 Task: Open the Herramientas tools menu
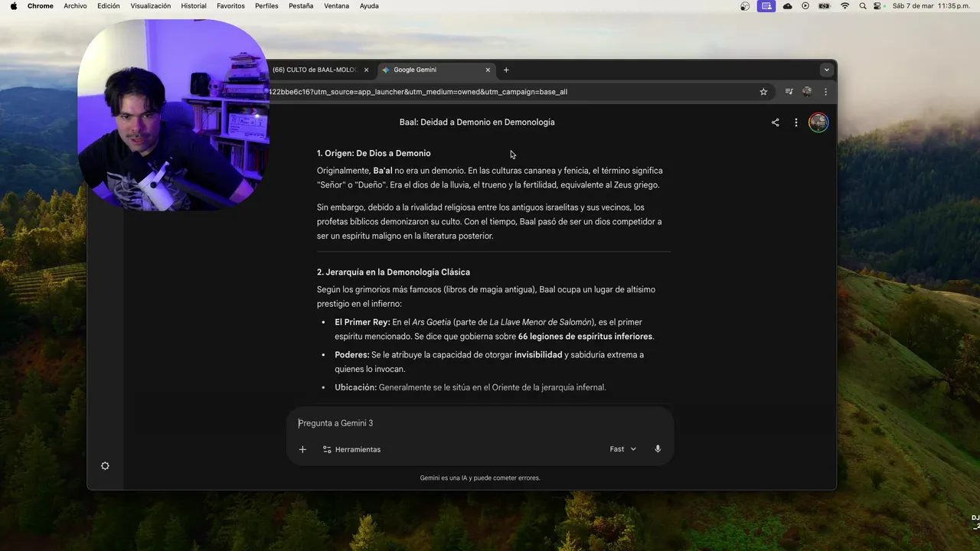(351, 449)
